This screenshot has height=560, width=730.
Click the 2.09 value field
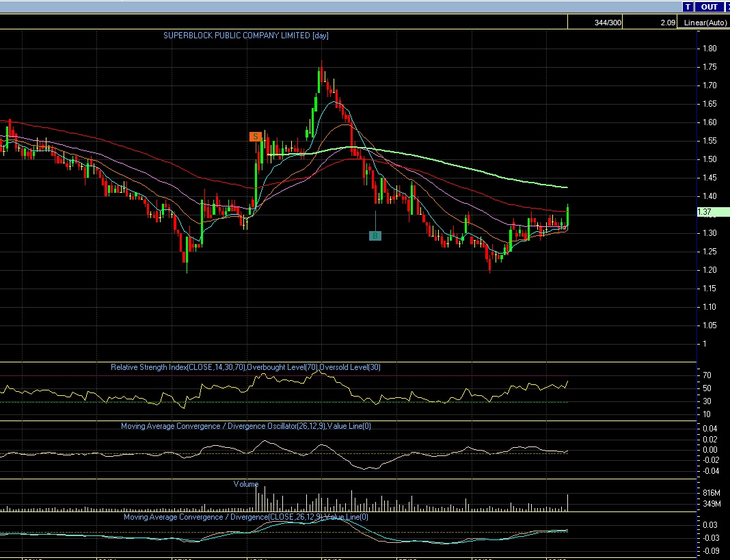(650, 23)
